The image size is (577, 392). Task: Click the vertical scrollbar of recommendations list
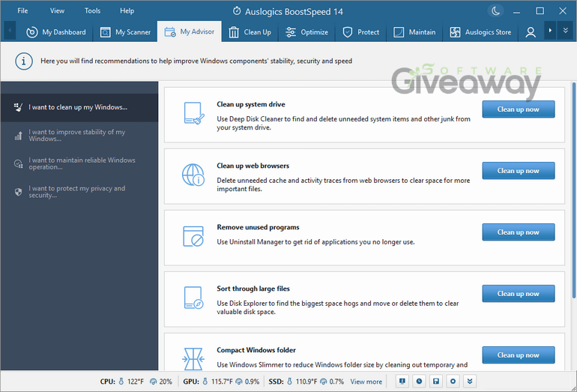tap(574, 190)
